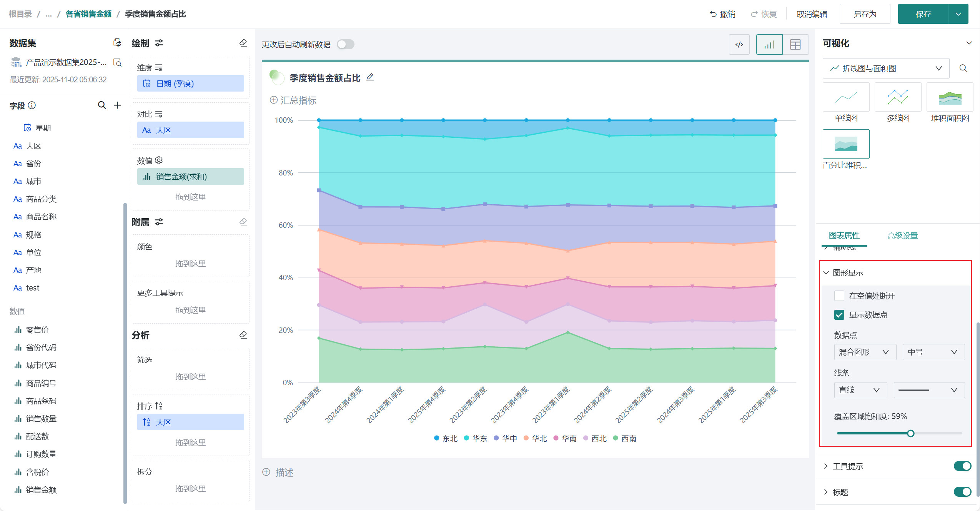Search chart types with magnifier icon

[963, 68]
